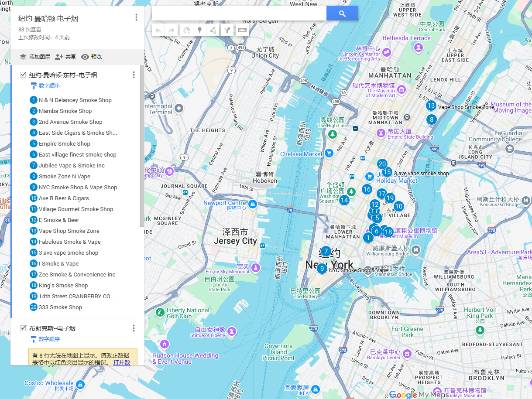Click map marker number 13
Image resolution: width=532 pixels, height=399 pixels.
(431, 105)
